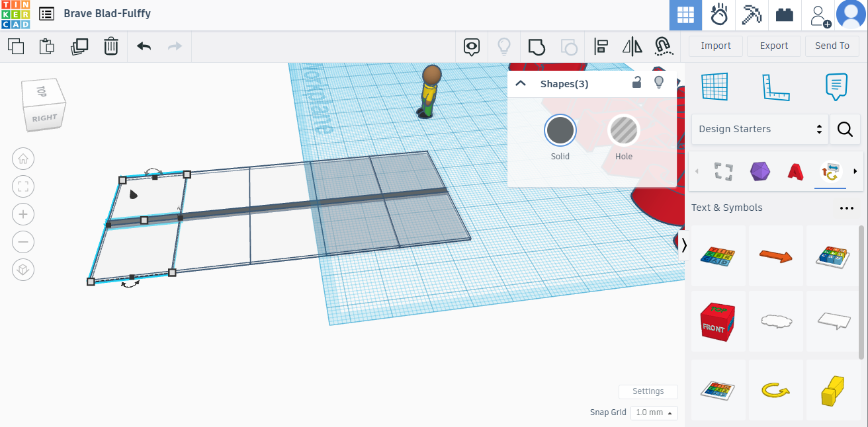The height and width of the screenshot is (427, 868).
Task: Set selection to Solid
Action: pos(560,131)
